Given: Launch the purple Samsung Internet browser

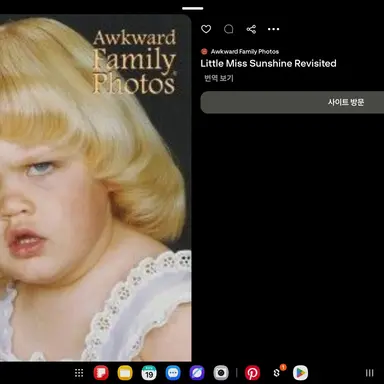Looking at the screenshot, I should point(197,373).
